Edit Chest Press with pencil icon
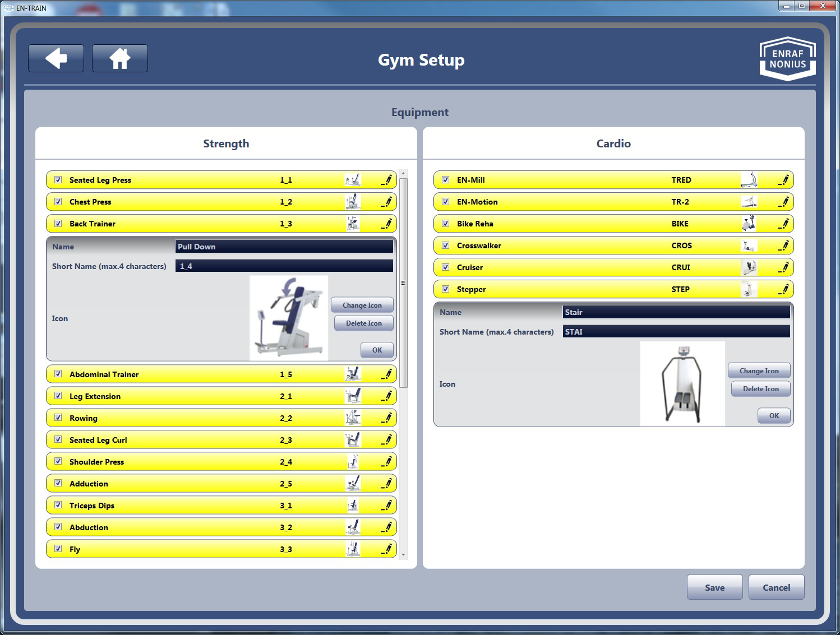This screenshot has height=635, width=840. tap(386, 202)
